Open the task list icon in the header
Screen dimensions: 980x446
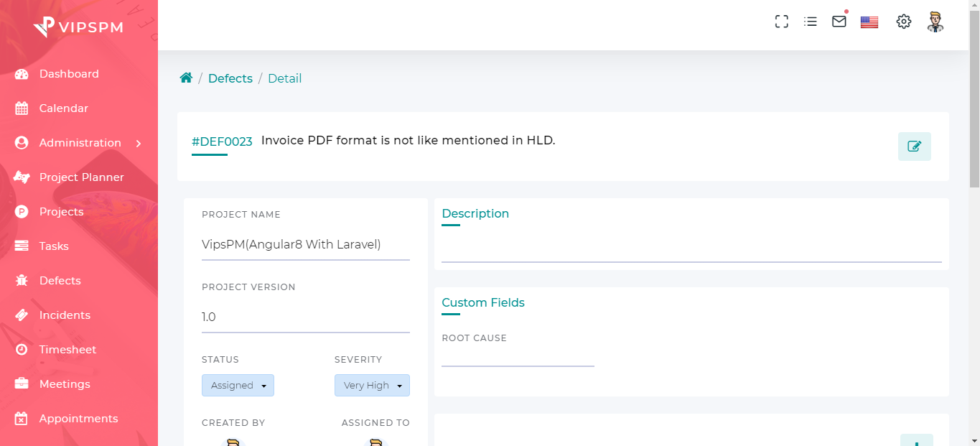[810, 22]
